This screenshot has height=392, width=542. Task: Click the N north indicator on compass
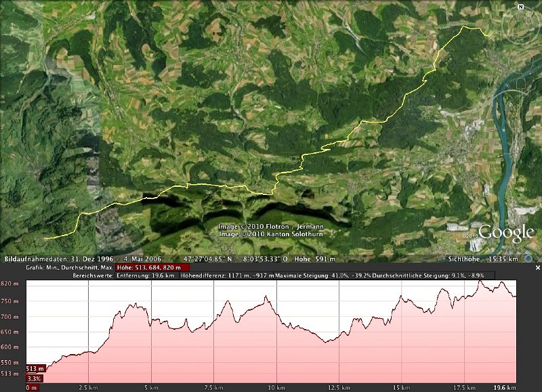(520, 7)
